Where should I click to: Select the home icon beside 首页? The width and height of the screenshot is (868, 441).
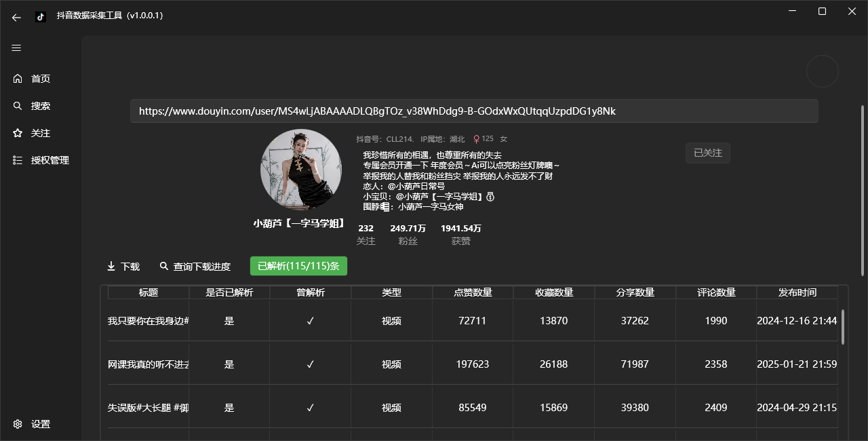coord(18,78)
